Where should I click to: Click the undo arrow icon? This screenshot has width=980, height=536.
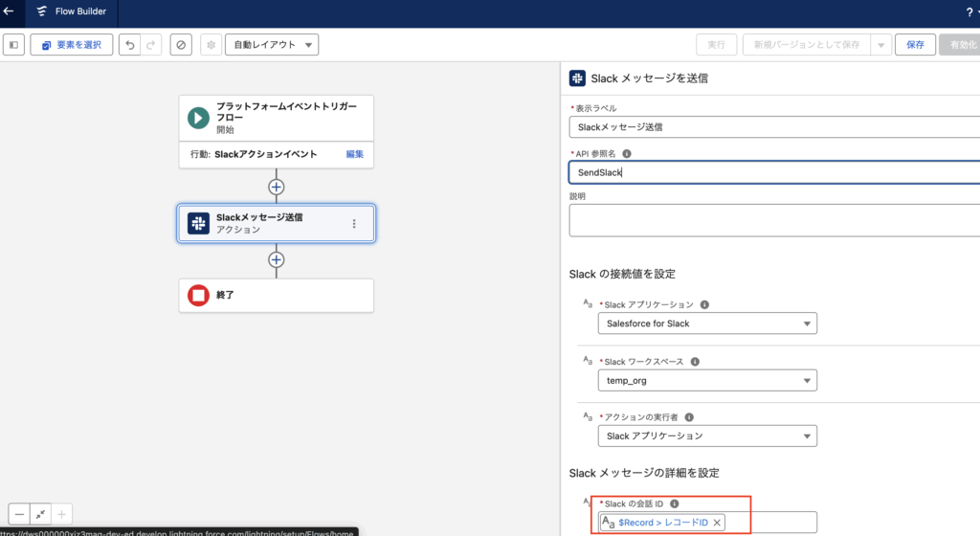pyautogui.click(x=130, y=45)
